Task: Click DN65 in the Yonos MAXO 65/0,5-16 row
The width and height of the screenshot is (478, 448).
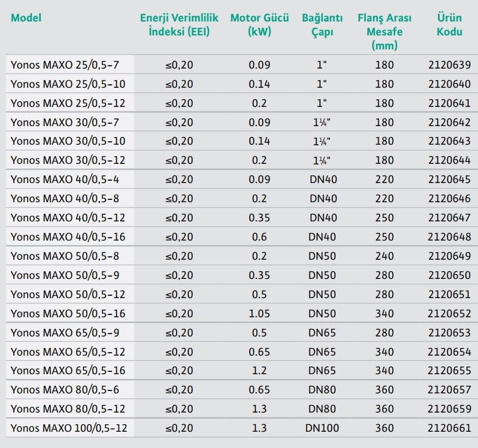Action: tap(322, 371)
